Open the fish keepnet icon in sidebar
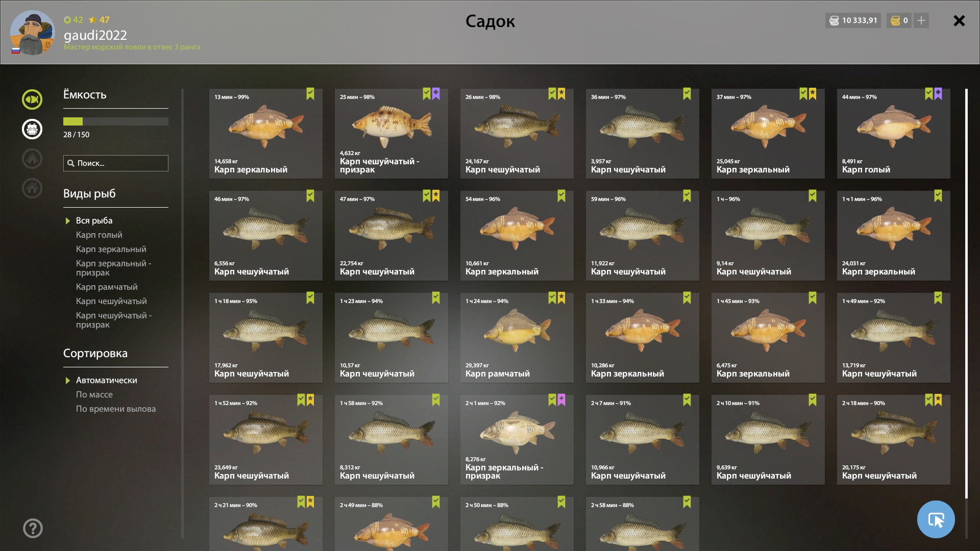Viewport: 980px width, 551px height. point(32,99)
